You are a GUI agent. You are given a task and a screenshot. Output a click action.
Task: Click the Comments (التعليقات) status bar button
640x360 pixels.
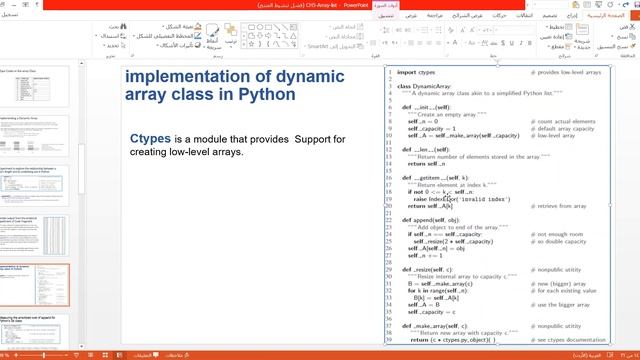point(146,356)
